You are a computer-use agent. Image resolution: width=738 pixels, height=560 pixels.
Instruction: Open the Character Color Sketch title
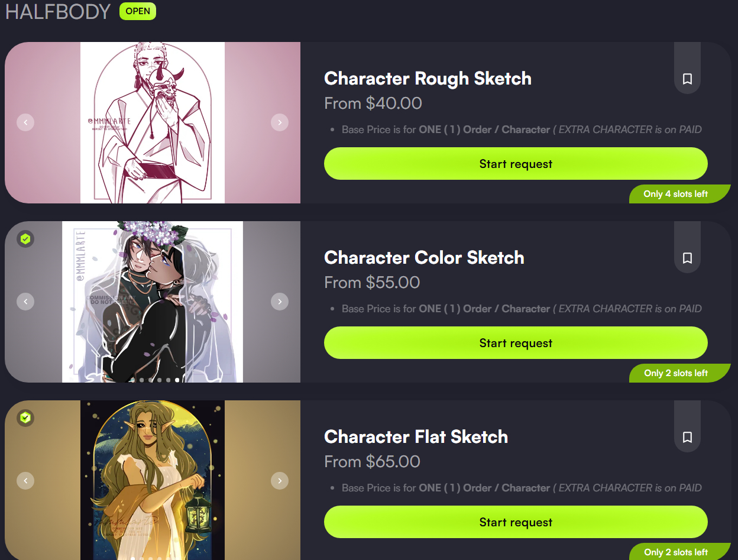click(424, 258)
